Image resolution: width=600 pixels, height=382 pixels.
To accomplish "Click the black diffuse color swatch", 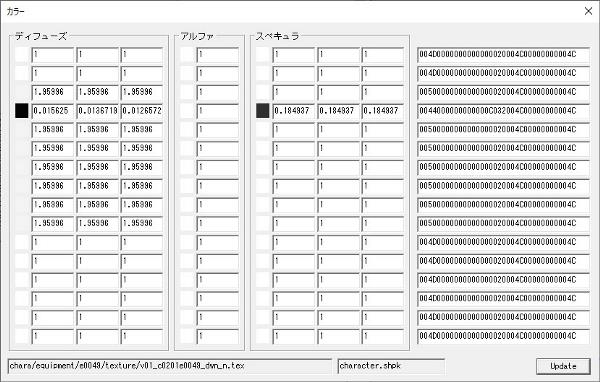I will coord(22,111).
